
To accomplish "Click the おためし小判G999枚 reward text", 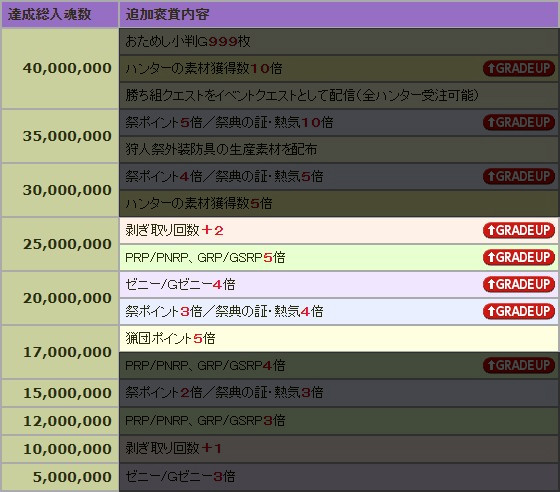I will point(188,41).
